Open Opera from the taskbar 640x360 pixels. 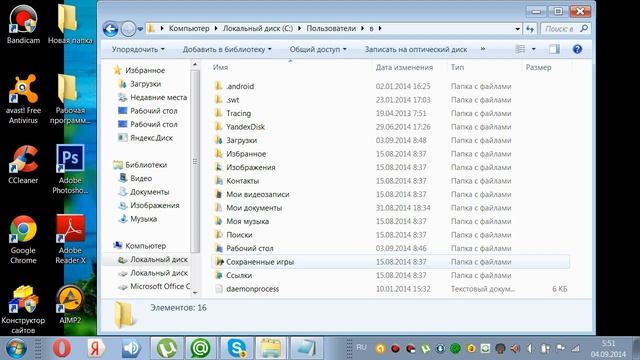point(62,348)
